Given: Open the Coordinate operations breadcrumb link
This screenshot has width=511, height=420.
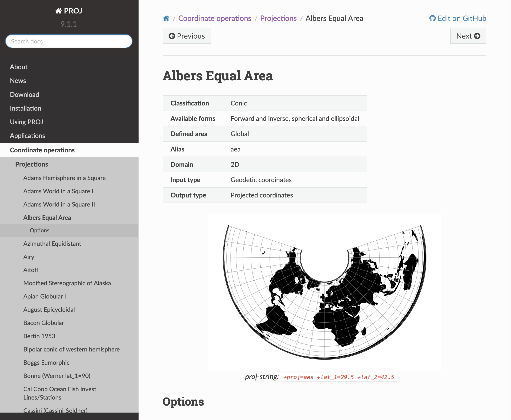Looking at the screenshot, I should (215, 18).
